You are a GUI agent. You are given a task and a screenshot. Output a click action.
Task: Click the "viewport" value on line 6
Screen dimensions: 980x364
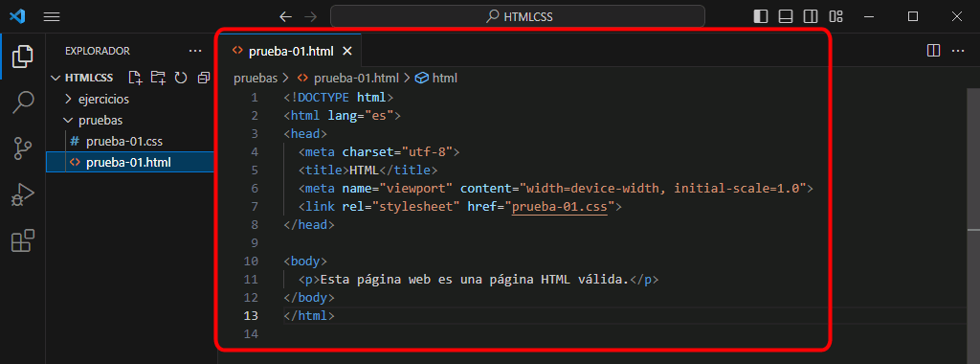416,189
